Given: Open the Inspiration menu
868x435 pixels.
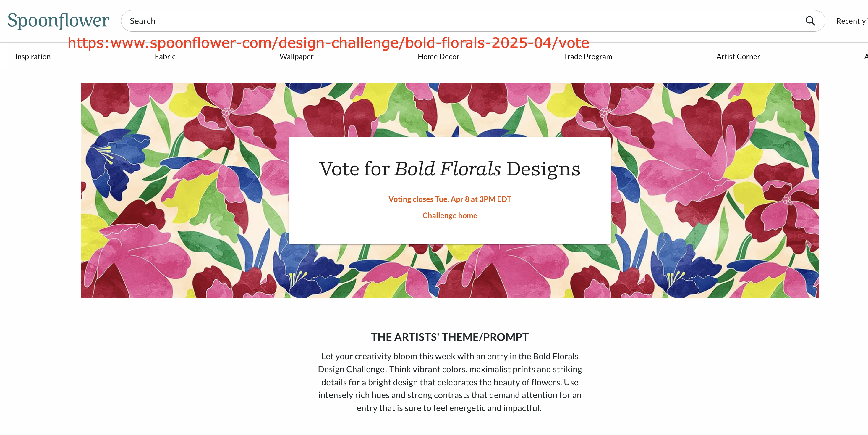Looking at the screenshot, I should (33, 57).
